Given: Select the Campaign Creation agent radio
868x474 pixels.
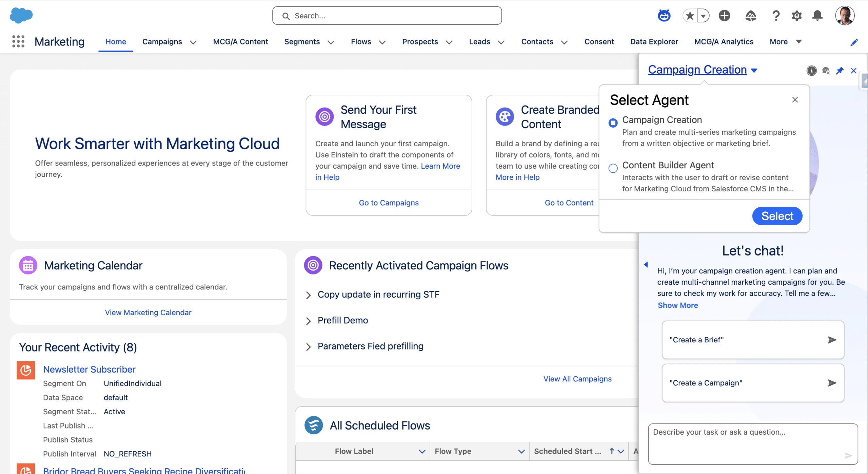Looking at the screenshot, I should [613, 122].
